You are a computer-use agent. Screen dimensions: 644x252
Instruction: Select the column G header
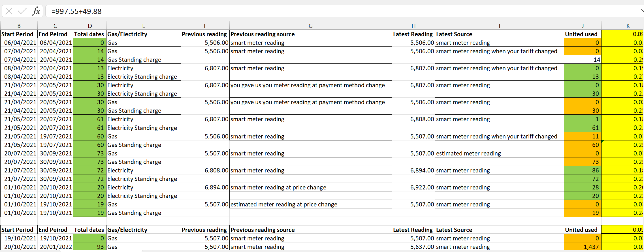coord(311,26)
